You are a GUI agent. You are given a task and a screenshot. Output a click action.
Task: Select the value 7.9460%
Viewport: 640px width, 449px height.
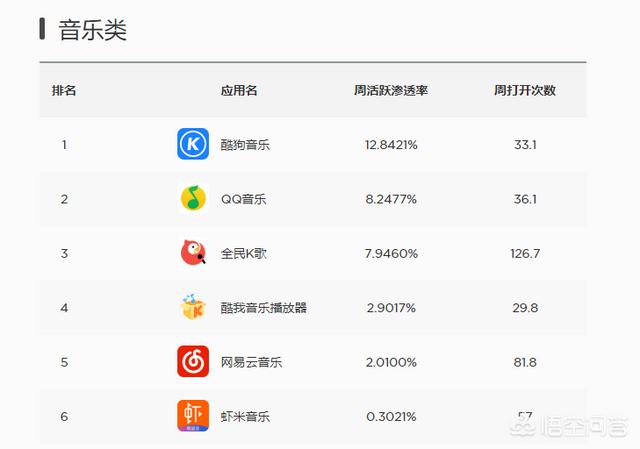[x=391, y=253]
